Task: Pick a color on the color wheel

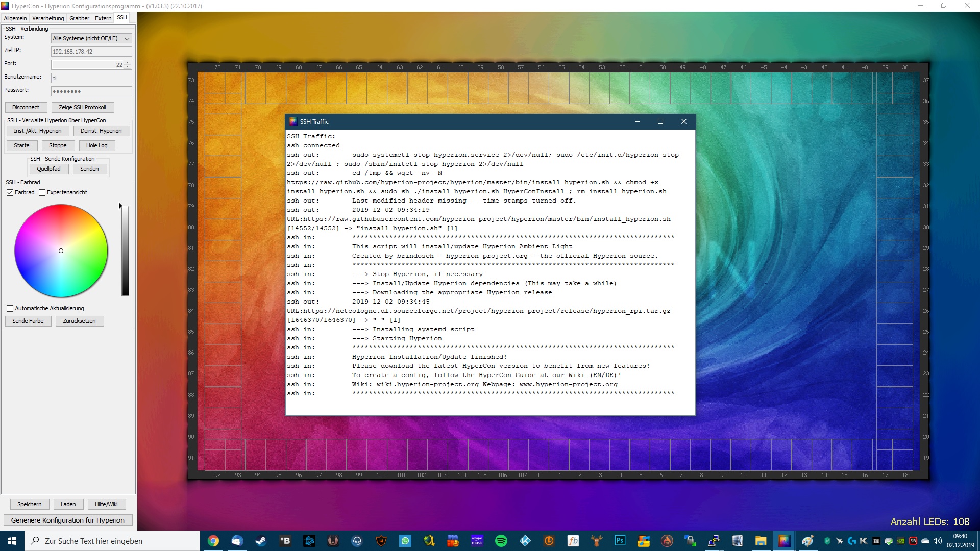Action: click(x=61, y=251)
